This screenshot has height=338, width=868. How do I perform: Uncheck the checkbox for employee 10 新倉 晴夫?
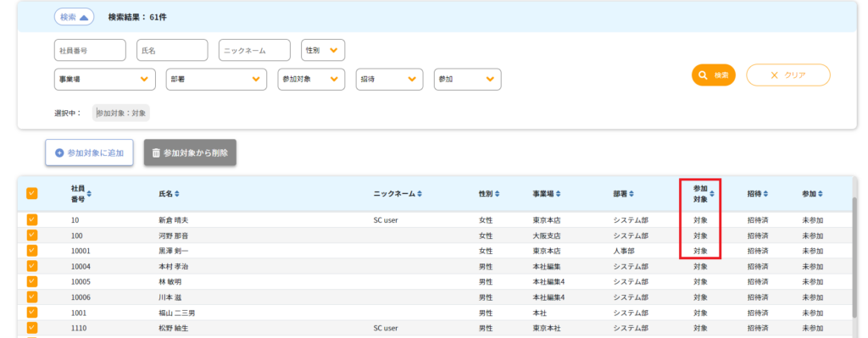[32, 219]
